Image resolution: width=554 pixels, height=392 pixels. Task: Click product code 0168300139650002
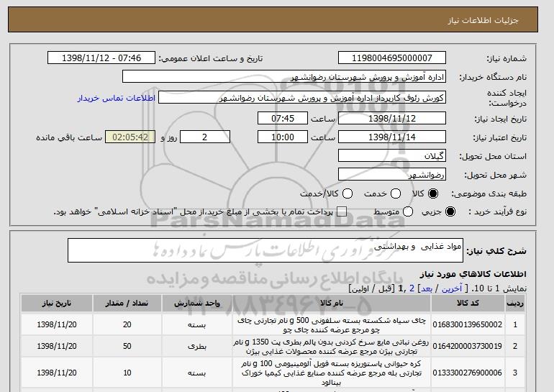click(x=468, y=324)
